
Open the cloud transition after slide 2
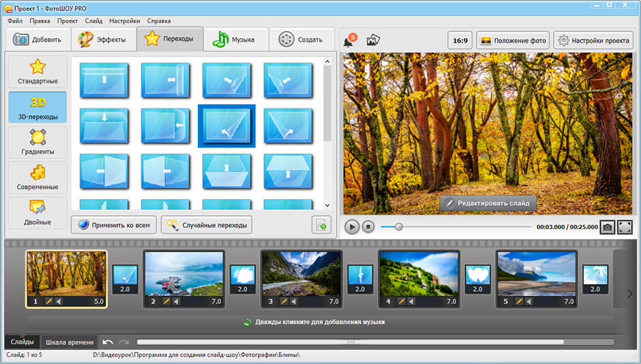pos(242,280)
